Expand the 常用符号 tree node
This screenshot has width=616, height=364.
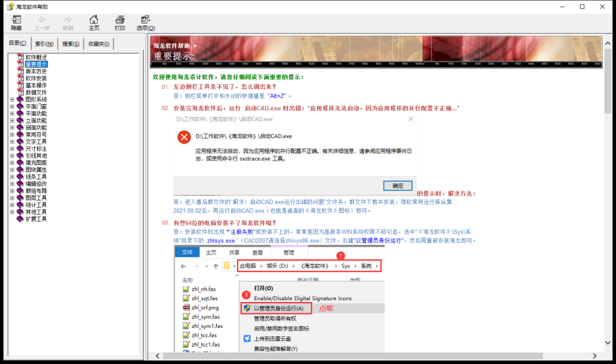click(x=12, y=134)
